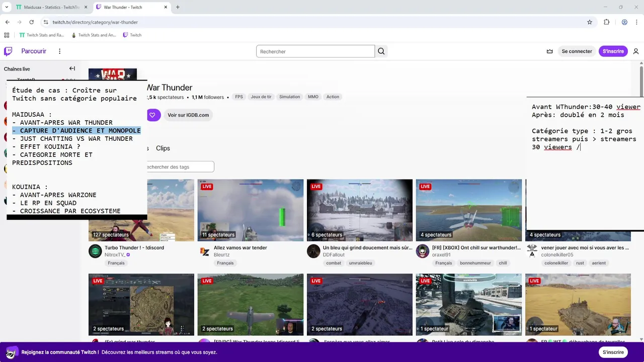Open Allez vamos war tender stream thumbnail
Screen dimensions: 644x362
(251, 210)
